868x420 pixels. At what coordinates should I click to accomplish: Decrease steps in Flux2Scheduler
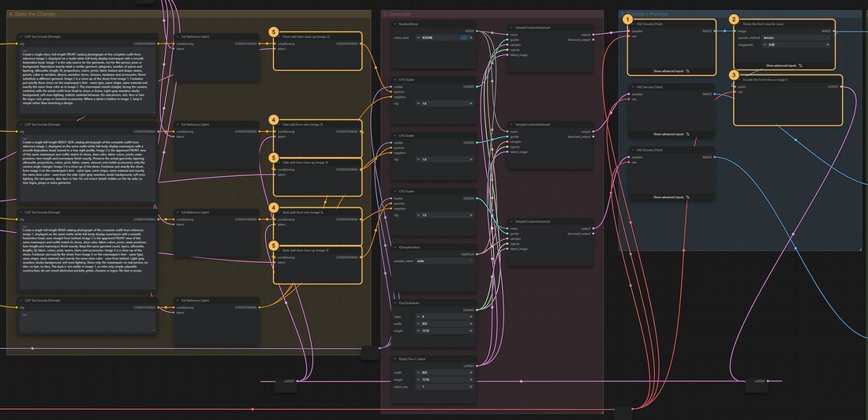click(418, 317)
